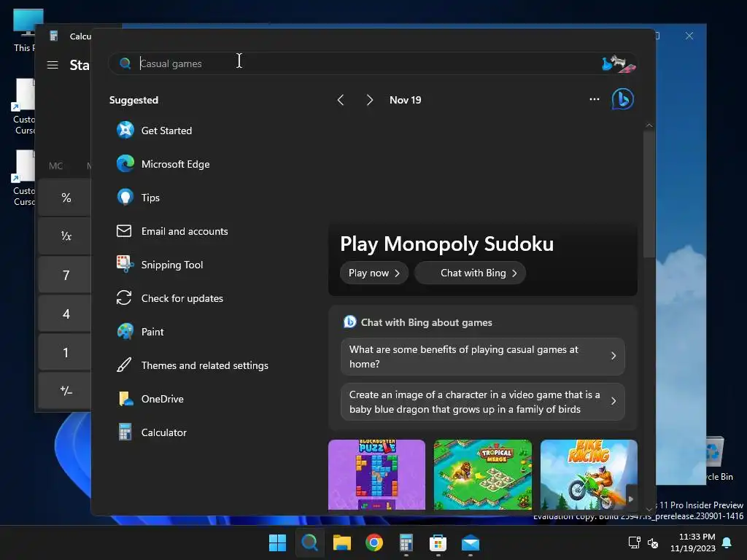Viewport: 747px width, 560px height.
Task: Click scroll down arrow of search panel
Action: click(x=649, y=509)
